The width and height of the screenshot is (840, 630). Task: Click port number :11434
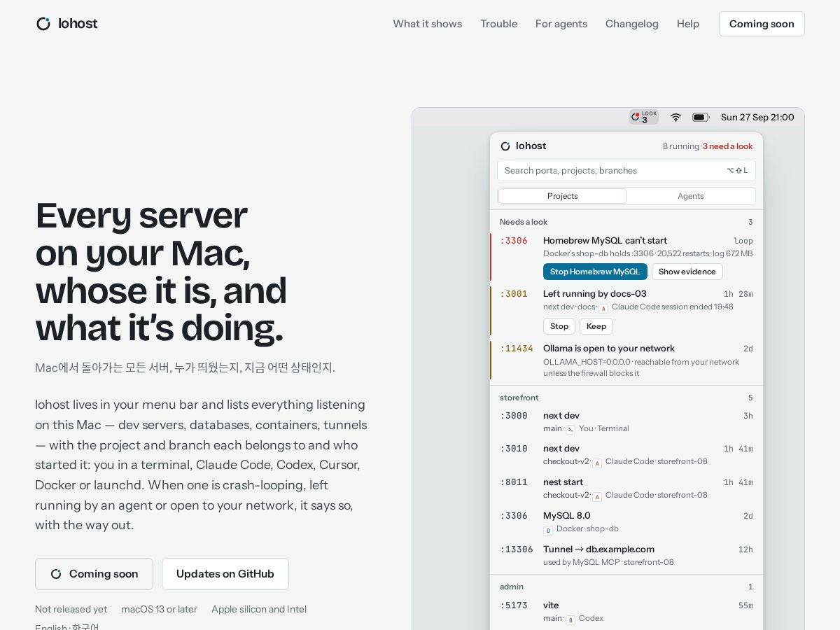(517, 349)
